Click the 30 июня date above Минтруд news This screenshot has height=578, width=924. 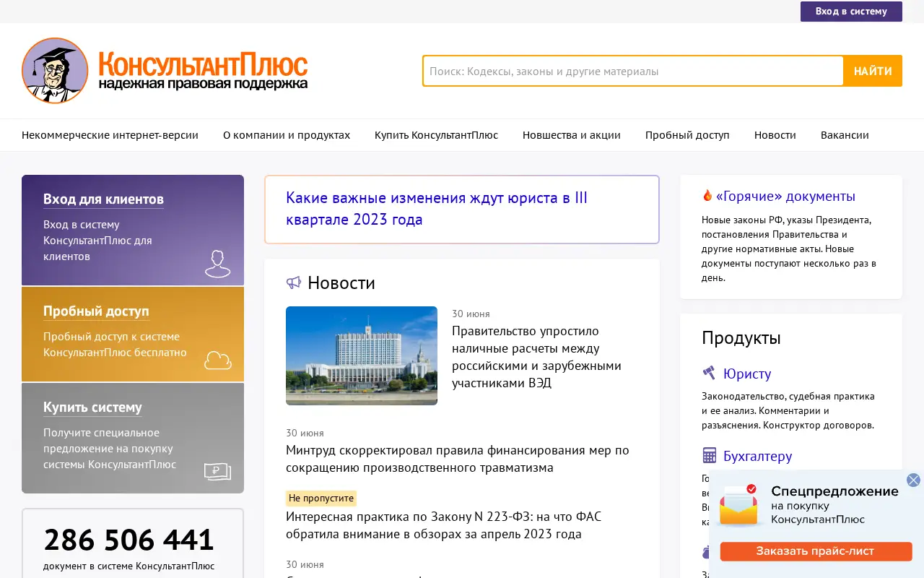coord(305,433)
